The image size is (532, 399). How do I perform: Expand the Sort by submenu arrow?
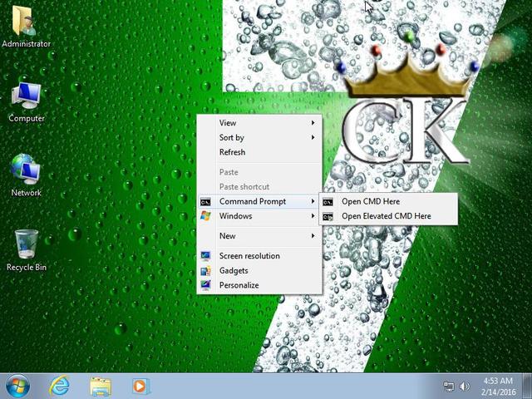(x=313, y=137)
